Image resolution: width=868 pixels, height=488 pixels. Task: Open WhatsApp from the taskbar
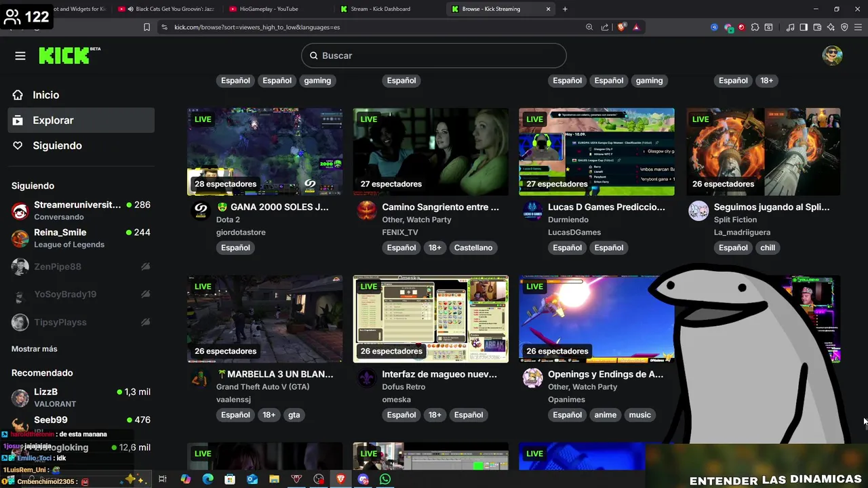[385, 479]
